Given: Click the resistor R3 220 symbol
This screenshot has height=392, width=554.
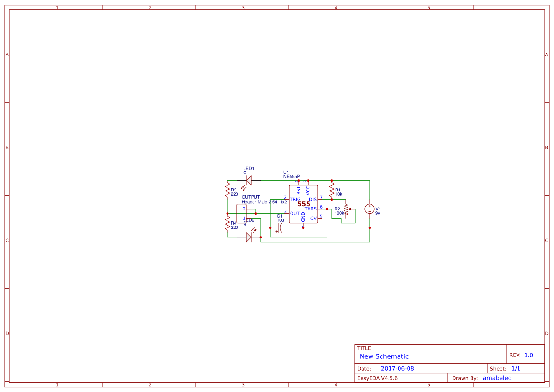Looking at the screenshot, I should coord(227,189).
